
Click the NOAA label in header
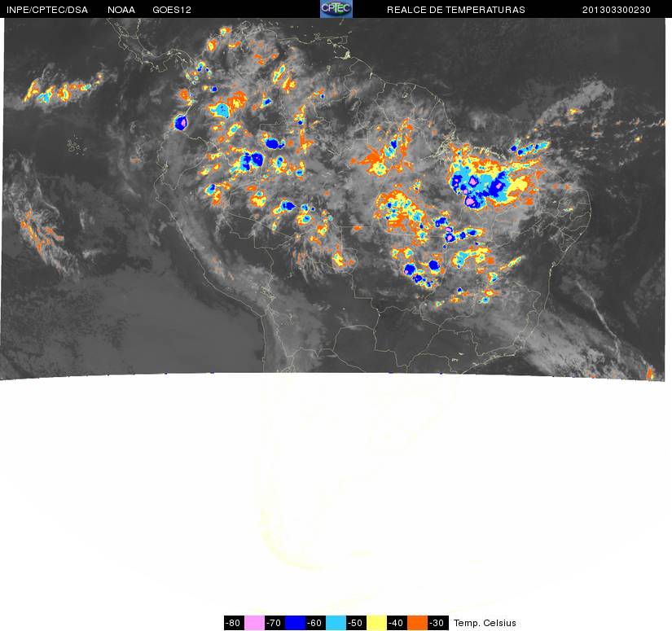(x=121, y=10)
